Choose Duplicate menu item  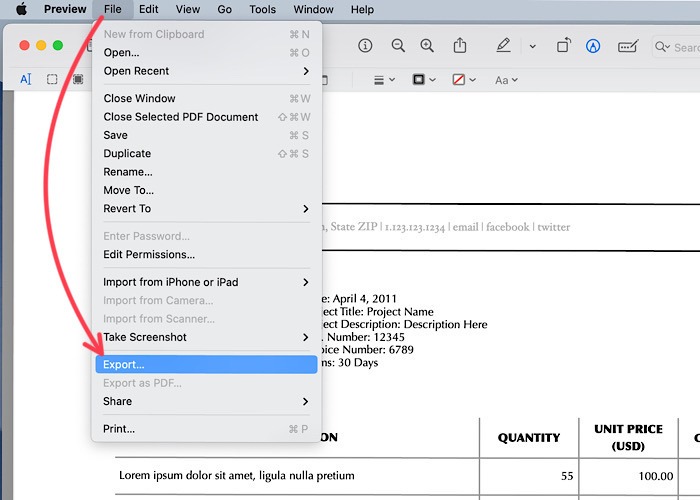(206, 154)
